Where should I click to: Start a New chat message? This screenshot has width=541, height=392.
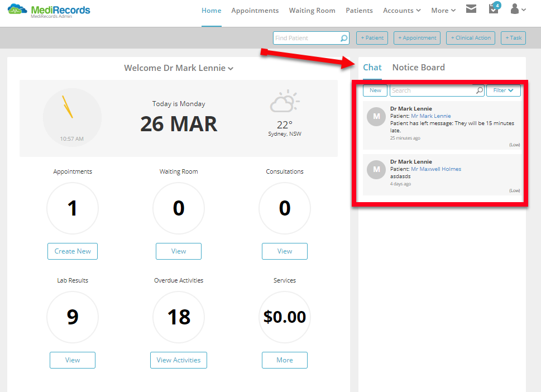tap(375, 90)
